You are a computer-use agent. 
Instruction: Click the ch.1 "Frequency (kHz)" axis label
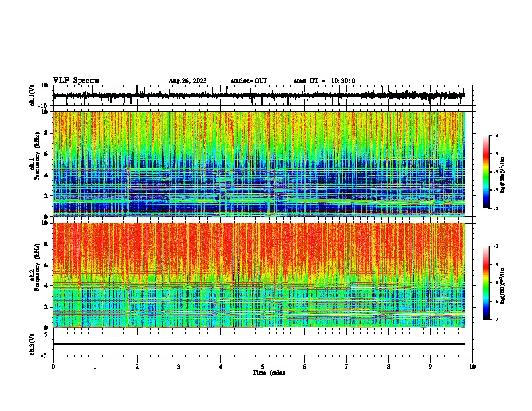coord(37,156)
